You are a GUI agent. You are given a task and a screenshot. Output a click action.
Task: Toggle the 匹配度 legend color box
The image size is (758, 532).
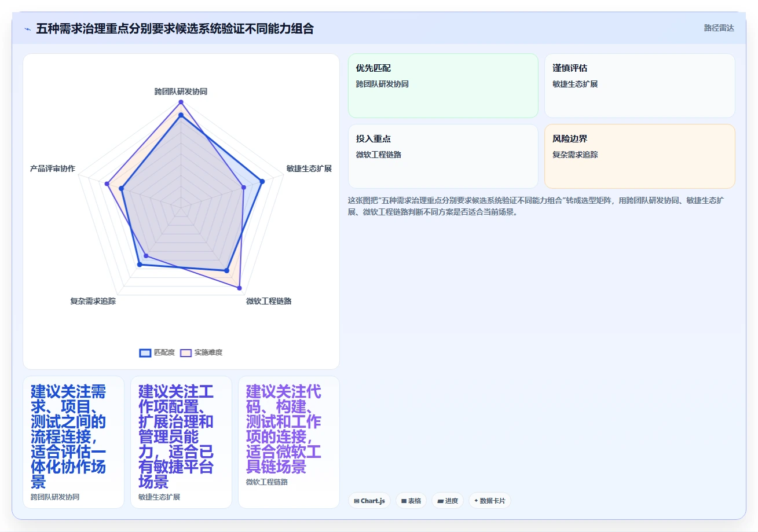pyautogui.click(x=145, y=353)
